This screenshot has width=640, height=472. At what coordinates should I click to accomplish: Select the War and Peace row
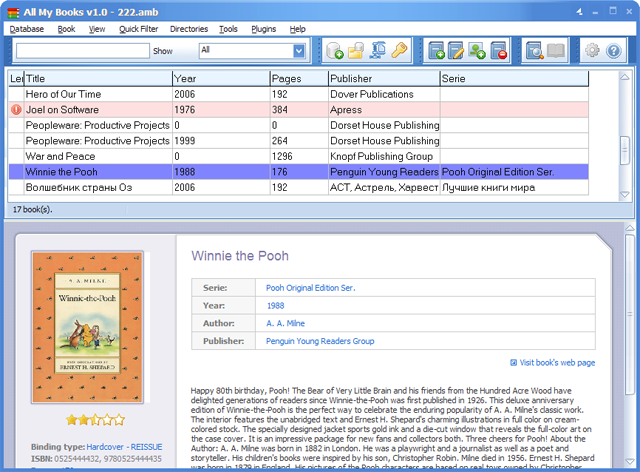[298, 156]
